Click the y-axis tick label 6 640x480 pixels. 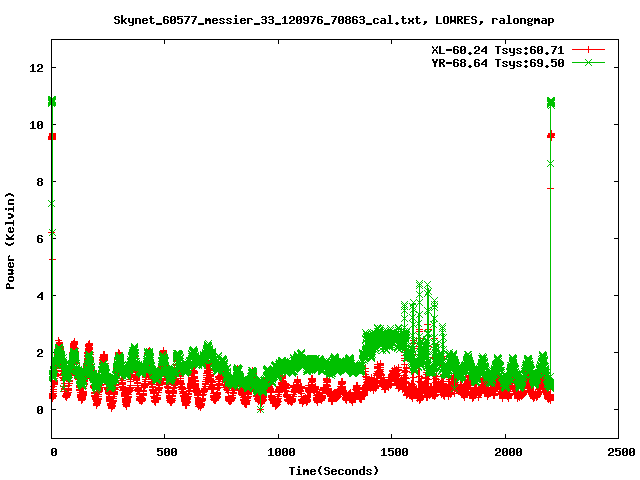point(40,239)
